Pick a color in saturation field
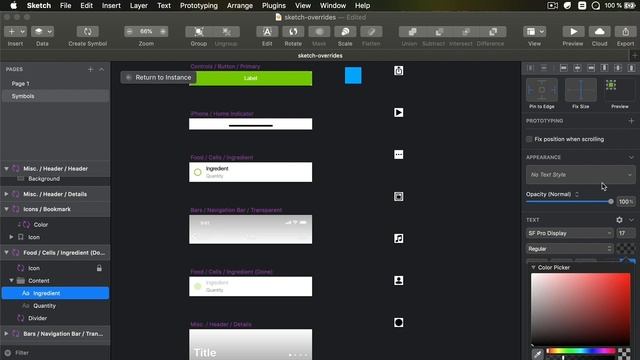The image size is (640, 360). click(x=580, y=309)
